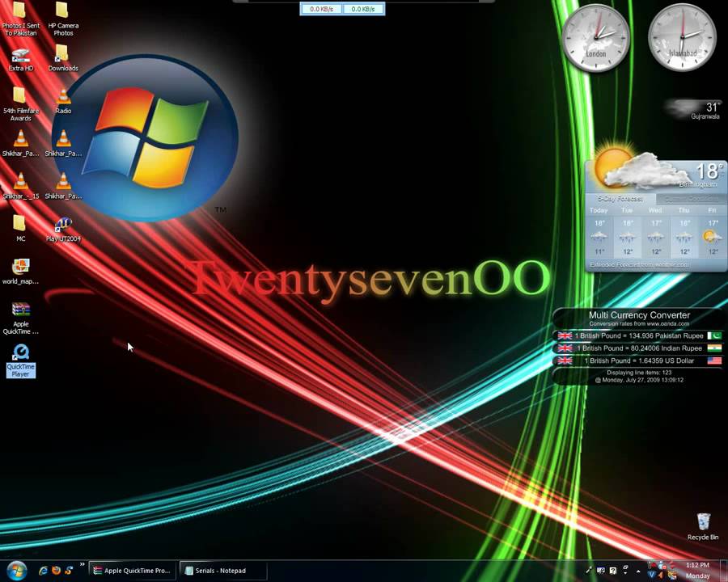
Task: Open the HP Camera Photos folder
Action: [62, 19]
